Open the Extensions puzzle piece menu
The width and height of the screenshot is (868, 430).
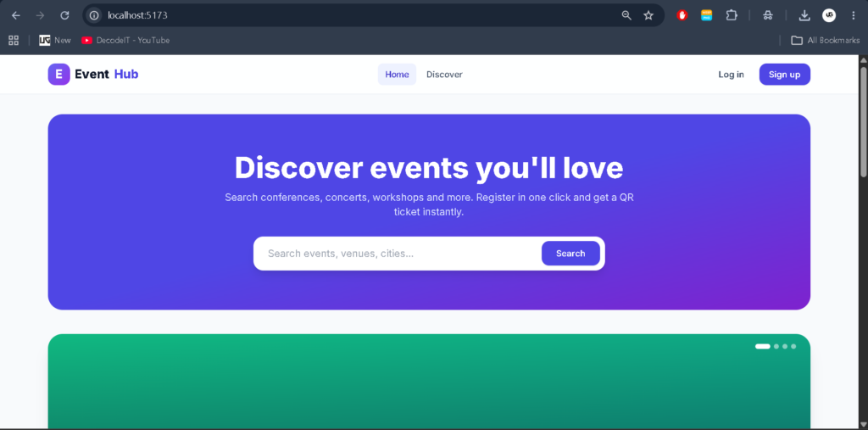pyautogui.click(x=732, y=15)
